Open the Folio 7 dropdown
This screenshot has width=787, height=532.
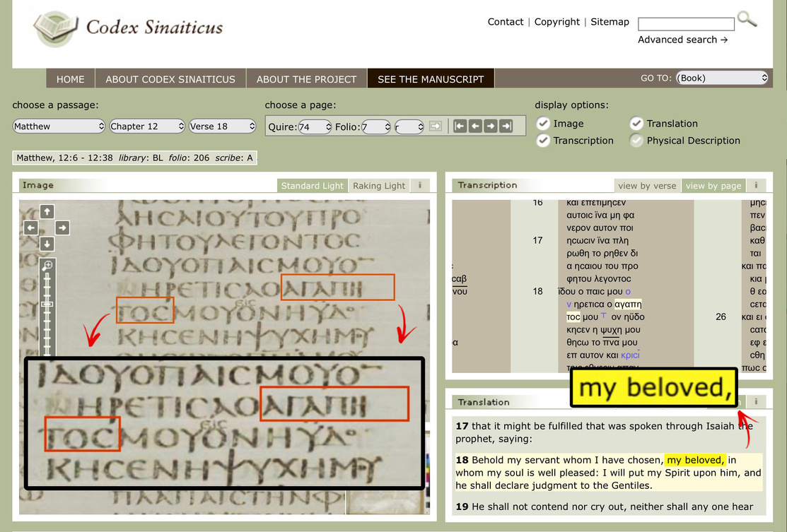(x=376, y=127)
